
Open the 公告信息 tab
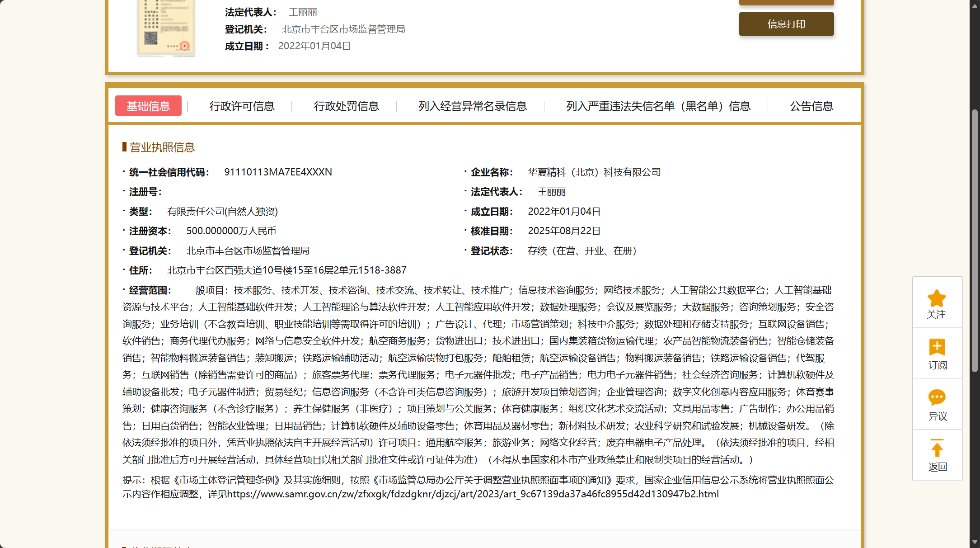(811, 106)
